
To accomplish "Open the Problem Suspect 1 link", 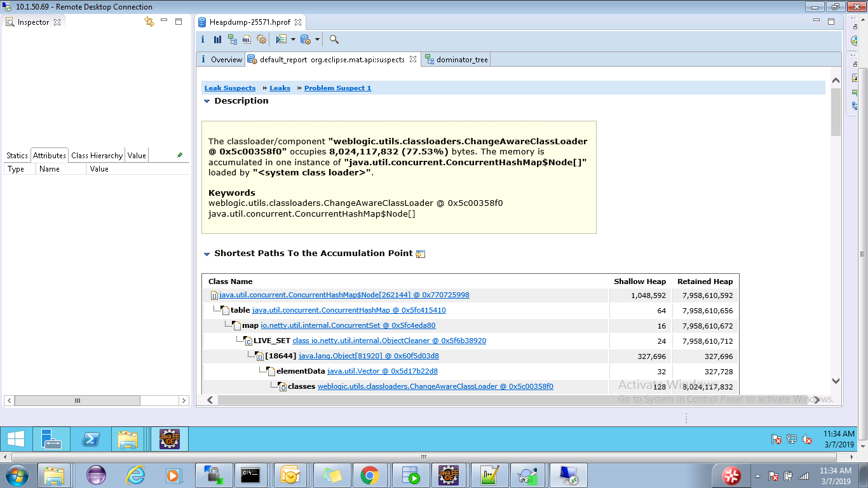I will coord(337,88).
